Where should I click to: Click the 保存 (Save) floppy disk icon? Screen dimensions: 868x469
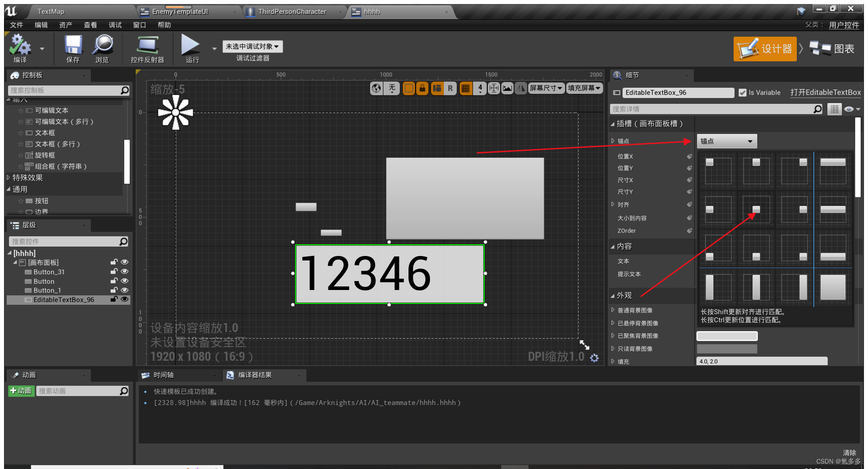click(x=73, y=45)
